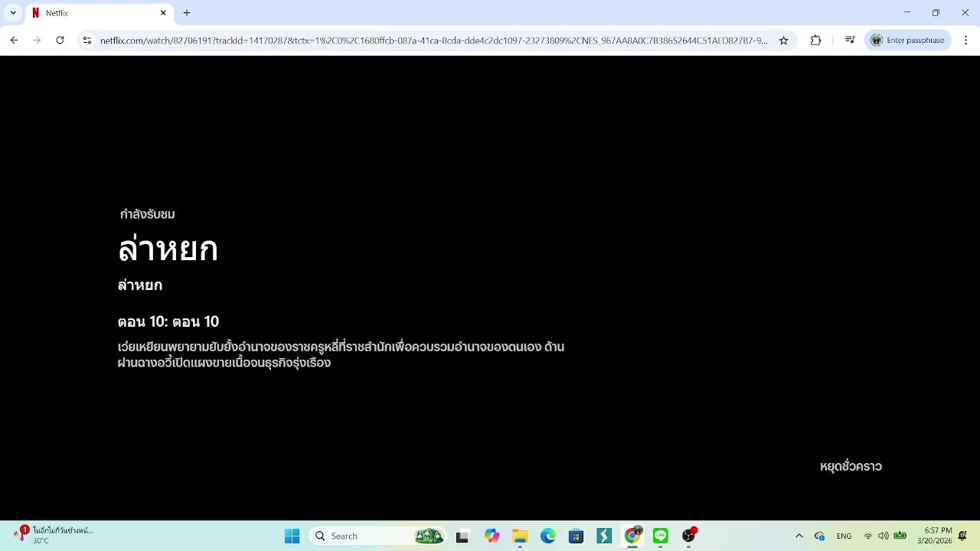Open the notifications bell icon
The width and height of the screenshot is (980, 551).
coord(963,536)
